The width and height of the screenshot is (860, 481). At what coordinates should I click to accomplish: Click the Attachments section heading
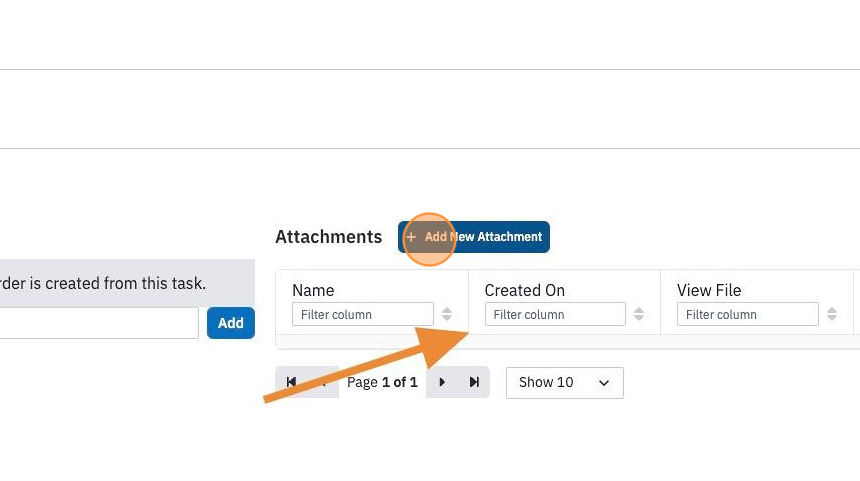[x=329, y=237]
